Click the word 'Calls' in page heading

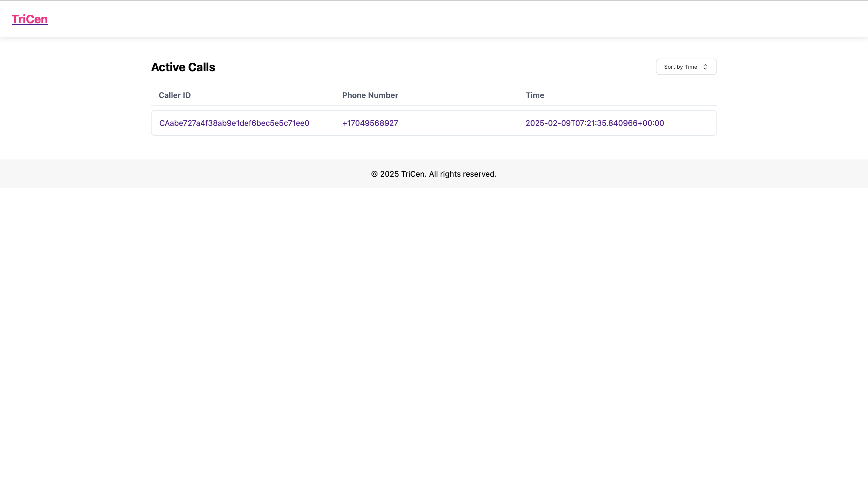click(x=201, y=67)
